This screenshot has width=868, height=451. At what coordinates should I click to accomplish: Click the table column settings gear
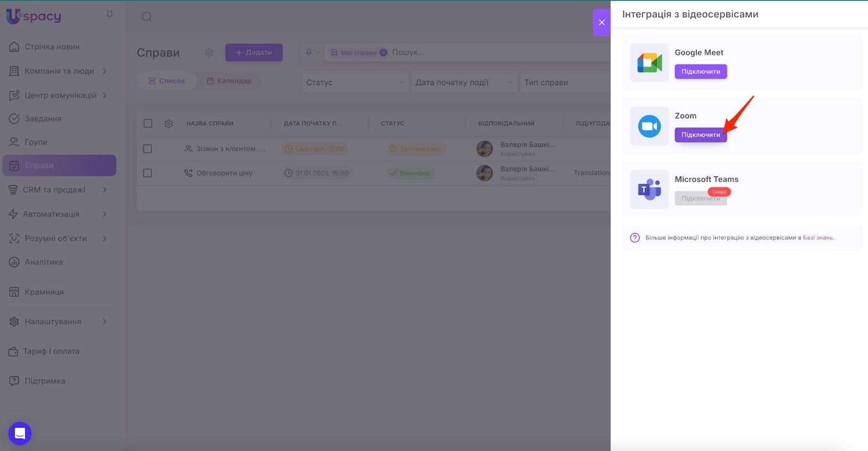[169, 124]
